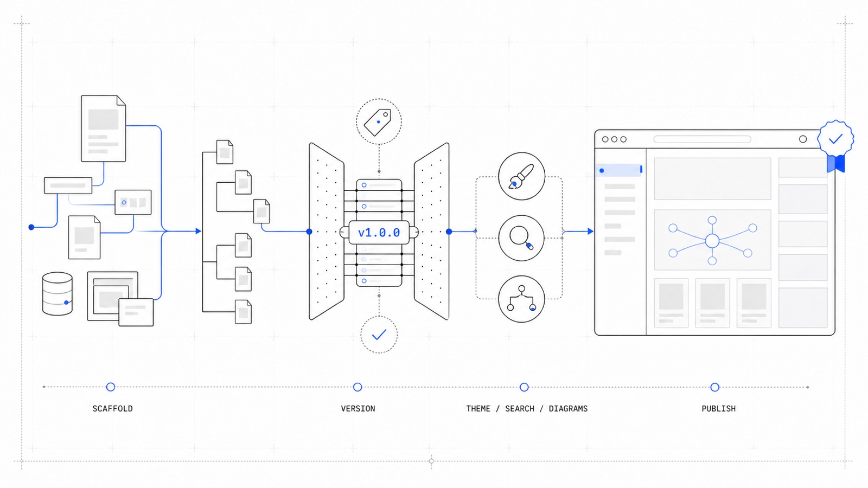Select the SCAFFOLD timeline marker

click(111, 387)
